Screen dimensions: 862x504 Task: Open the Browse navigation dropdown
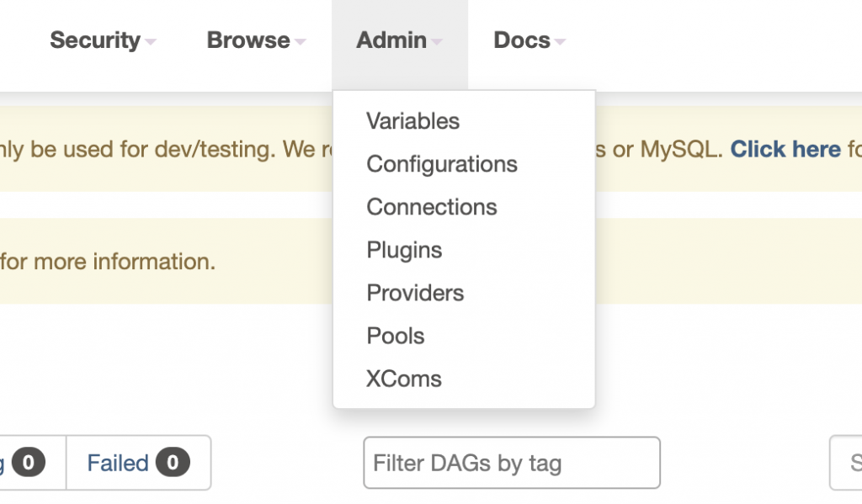point(248,40)
